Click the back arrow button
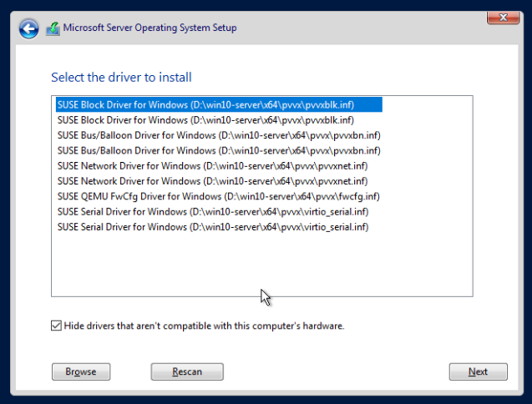 pos(28,29)
